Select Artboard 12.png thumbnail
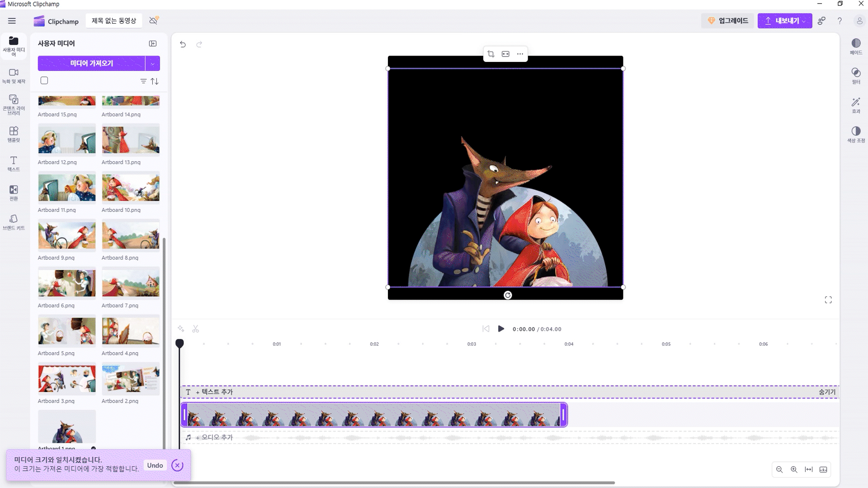The height and width of the screenshot is (488, 868). pyautogui.click(x=67, y=140)
